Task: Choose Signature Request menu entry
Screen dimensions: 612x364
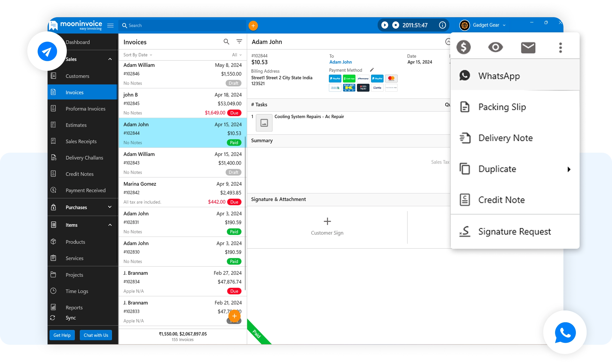Action: click(514, 232)
